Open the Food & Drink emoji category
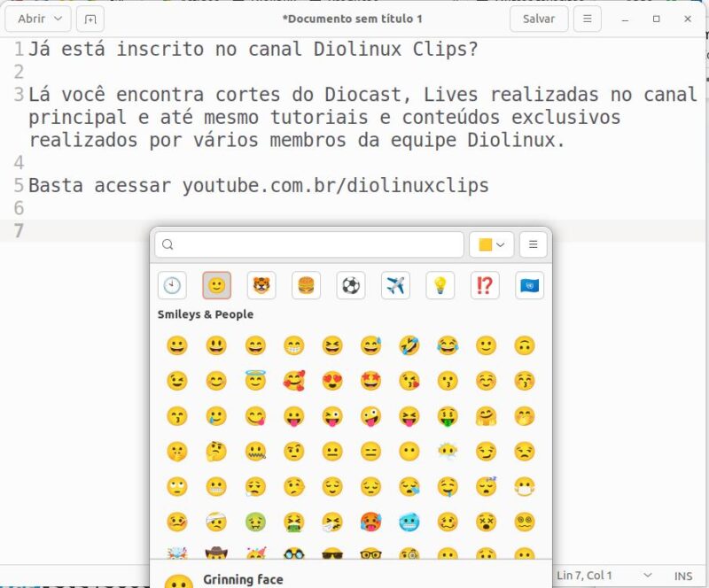The width and height of the screenshot is (709, 588). coord(306,285)
